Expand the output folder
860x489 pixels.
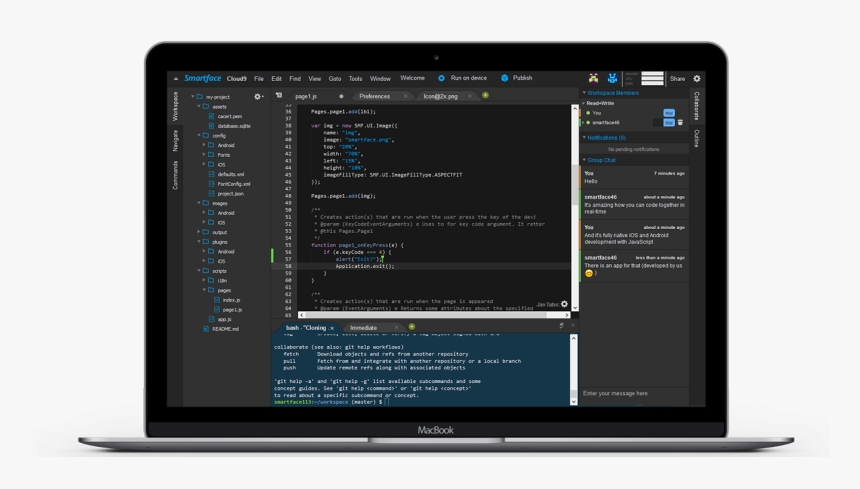pos(199,232)
